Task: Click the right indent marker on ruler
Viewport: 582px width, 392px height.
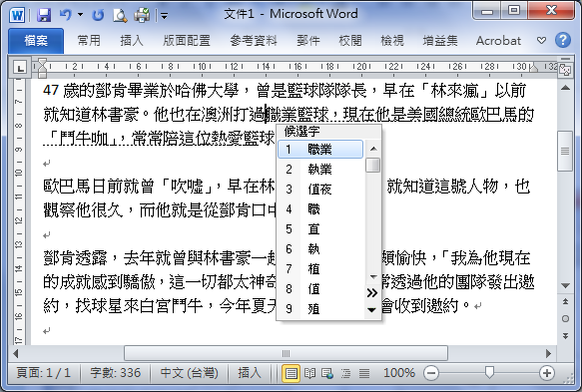Action: 533,69
